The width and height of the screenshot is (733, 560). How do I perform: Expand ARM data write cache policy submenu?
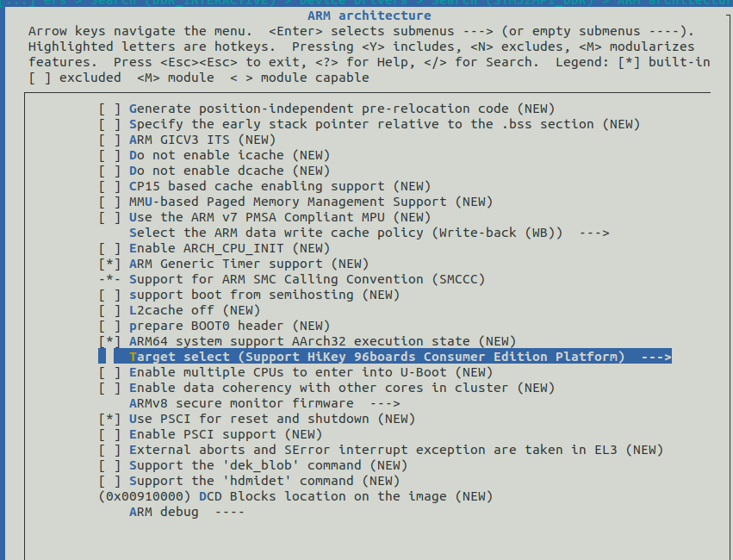[x=370, y=233]
